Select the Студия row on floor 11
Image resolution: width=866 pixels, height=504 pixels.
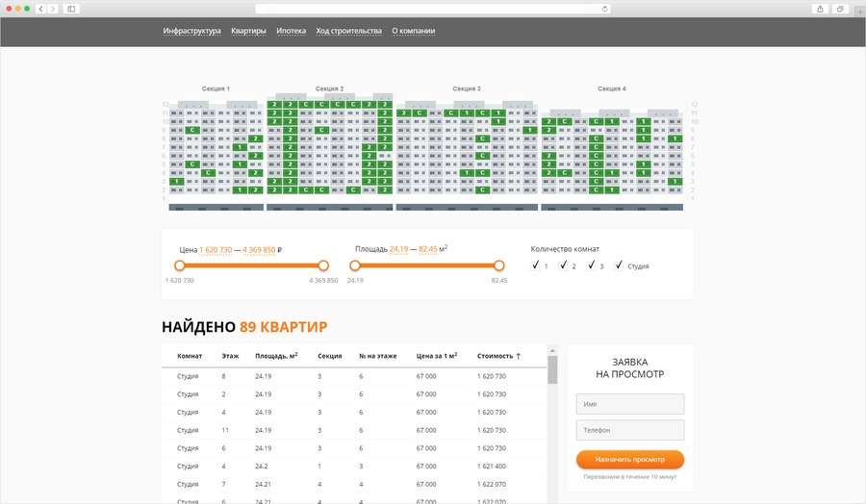click(x=354, y=431)
